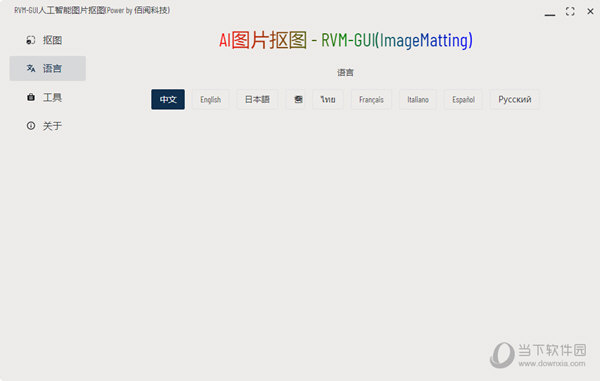Toggle fullscreen with the maximize icon

click(570, 11)
